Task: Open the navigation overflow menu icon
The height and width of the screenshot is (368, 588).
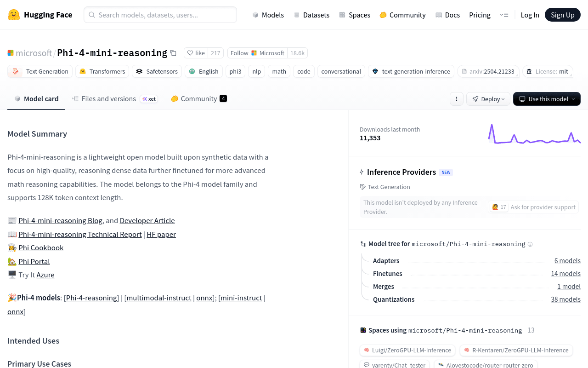Action: [504, 15]
